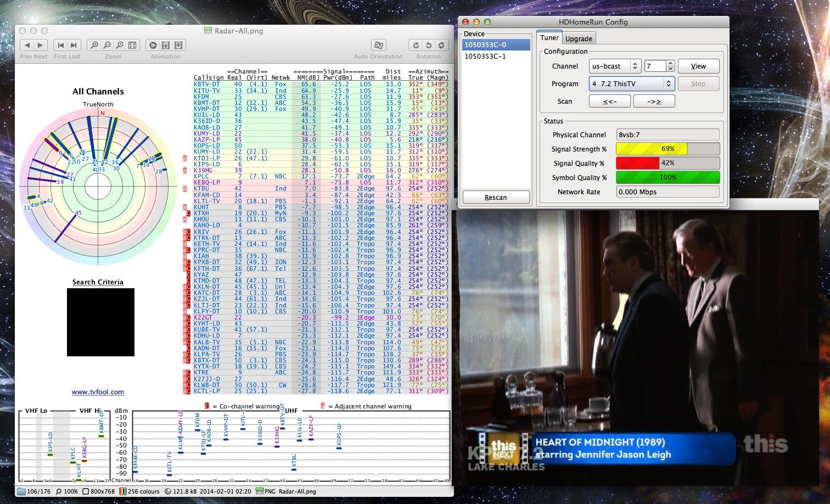Click the folder icon beside 106/176
Screen dimensions: 830x504
[x=21, y=491]
